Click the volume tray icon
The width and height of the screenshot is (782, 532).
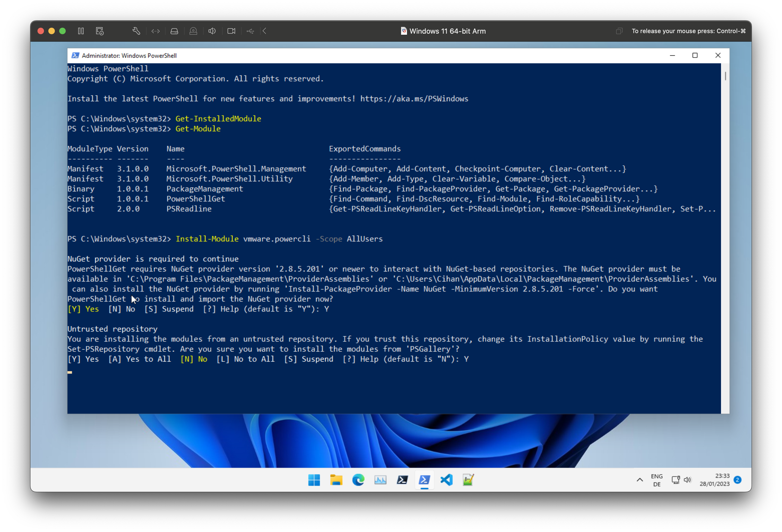click(x=688, y=480)
